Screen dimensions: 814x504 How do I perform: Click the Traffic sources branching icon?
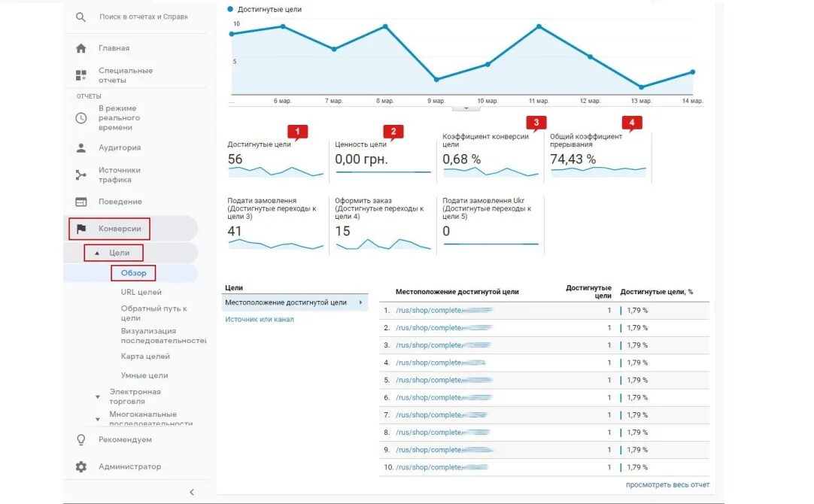tap(81, 175)
